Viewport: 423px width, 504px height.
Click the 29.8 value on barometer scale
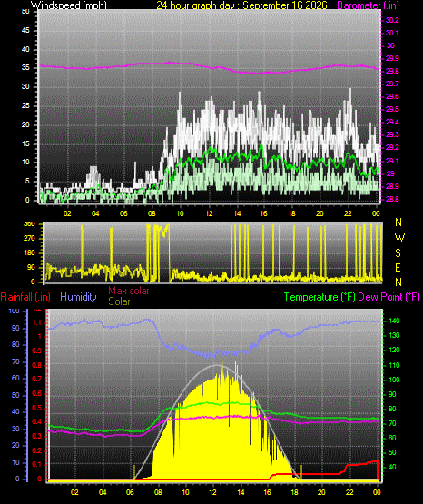(392, 71)
